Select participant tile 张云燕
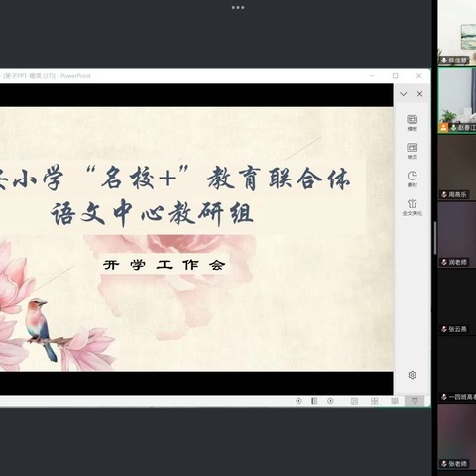 (x=457, y=302)
